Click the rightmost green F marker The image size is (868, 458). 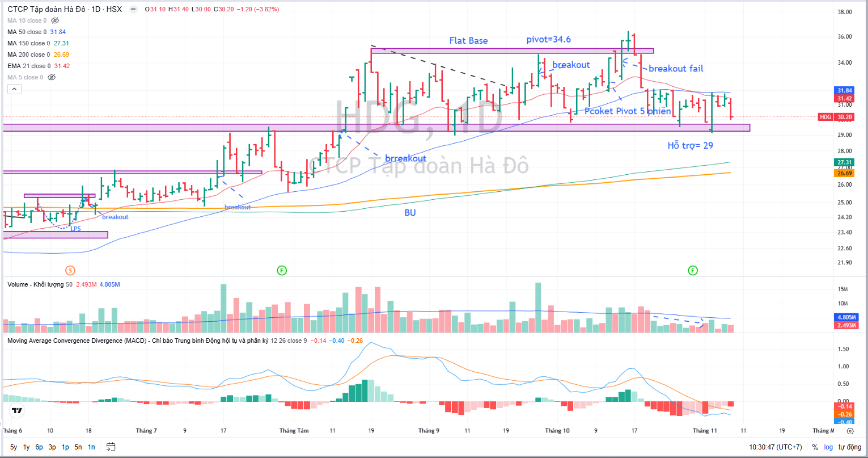(693, 270)
